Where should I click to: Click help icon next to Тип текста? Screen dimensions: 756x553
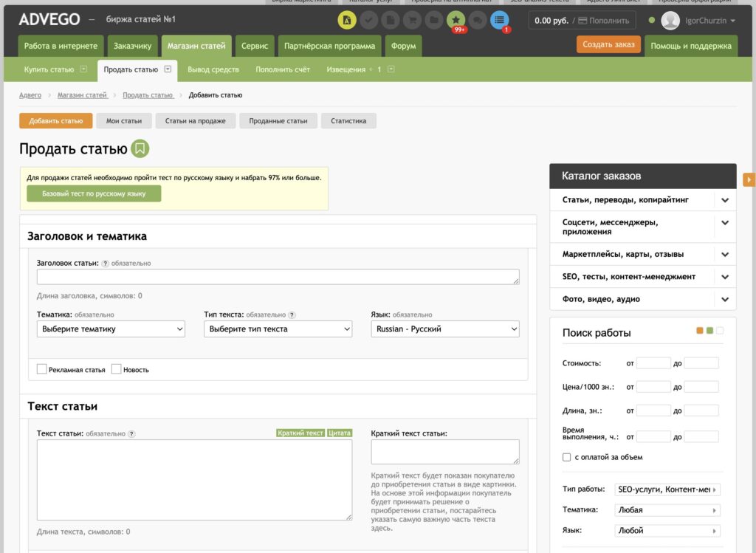(292, 315)
